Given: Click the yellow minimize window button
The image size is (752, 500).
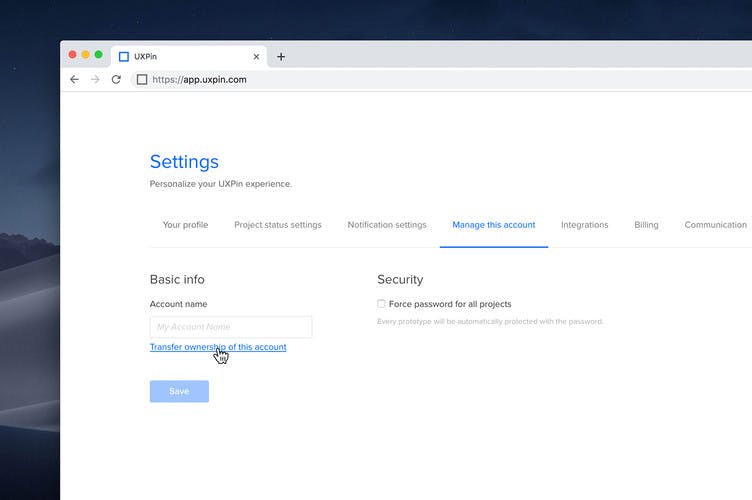Looking at the screenshot, I should (x=85, y=55).
